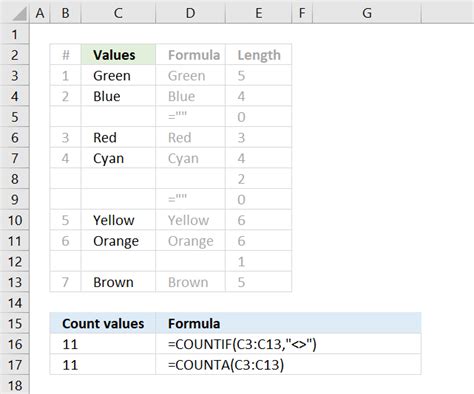Select row 13 header

(15, 282)
